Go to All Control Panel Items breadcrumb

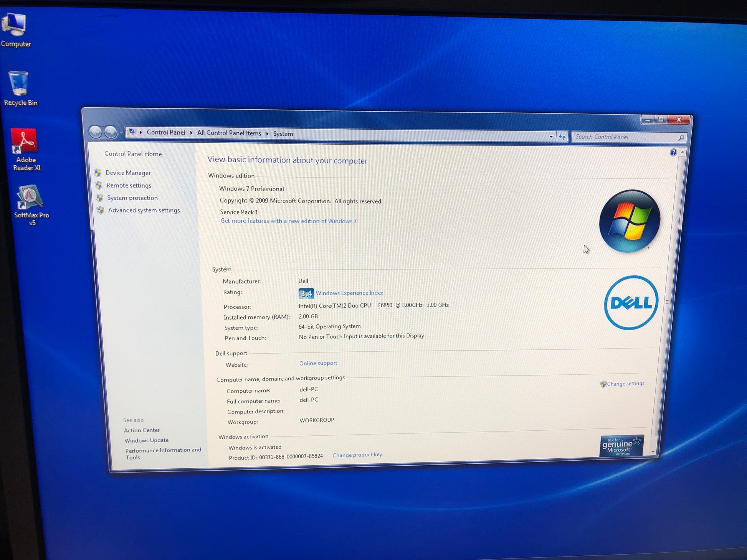(x=229, y=133)
